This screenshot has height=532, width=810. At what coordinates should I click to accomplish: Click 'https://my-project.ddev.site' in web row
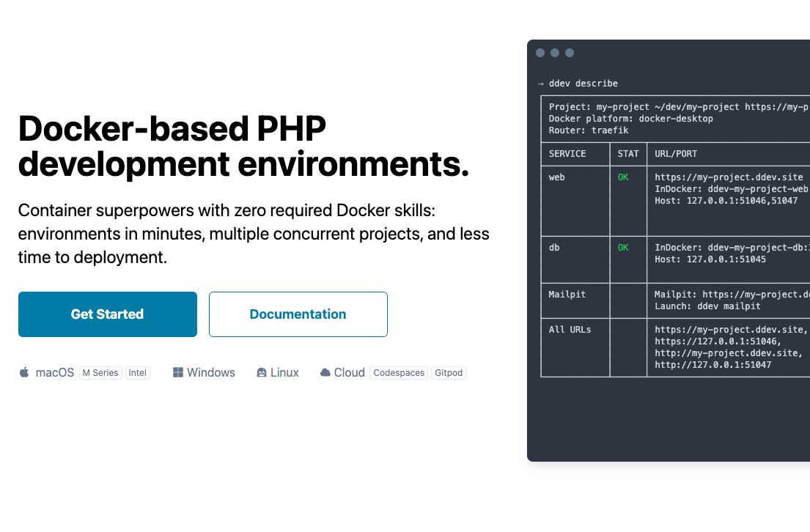tap(729, 177)
